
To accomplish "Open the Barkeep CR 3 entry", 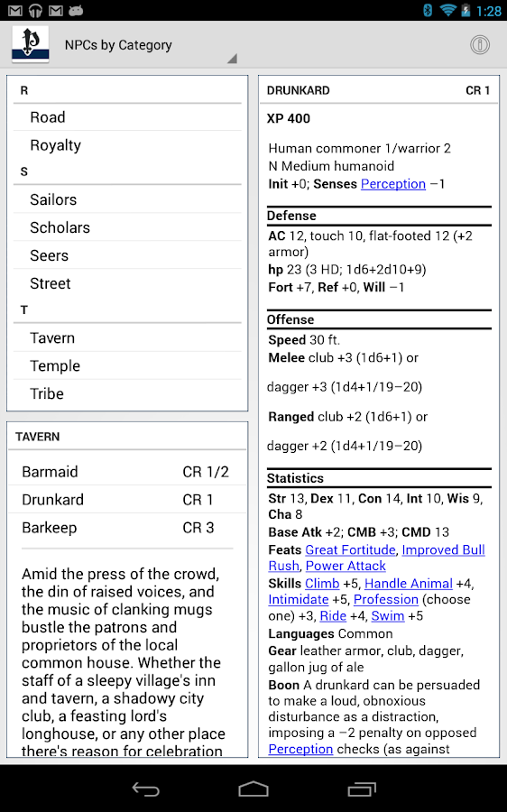I will tap(127, 527).
